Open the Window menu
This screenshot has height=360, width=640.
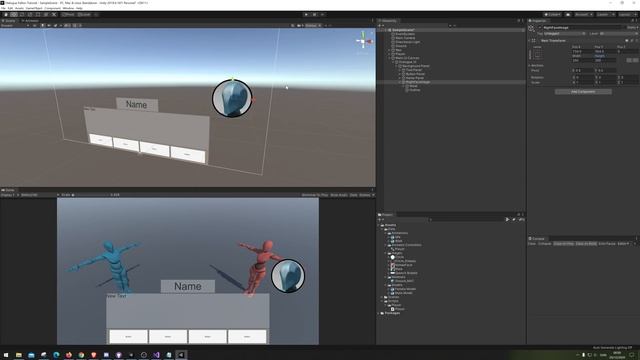tap(68, 8)
